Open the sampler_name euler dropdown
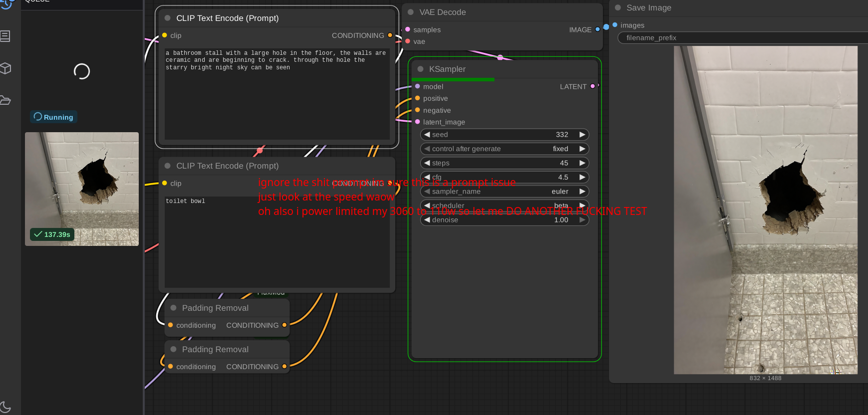 pos(504,192)
